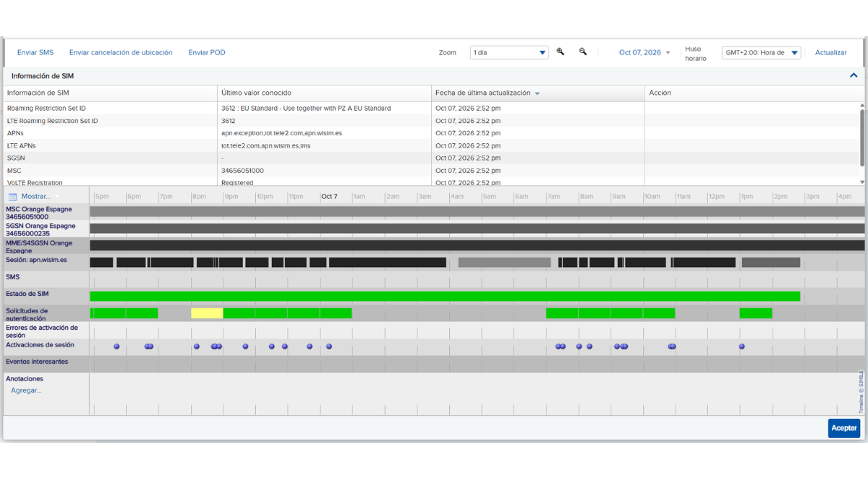
Task: Click the Actualizar link
Action: pyautogui.click(x=831, y=53)
